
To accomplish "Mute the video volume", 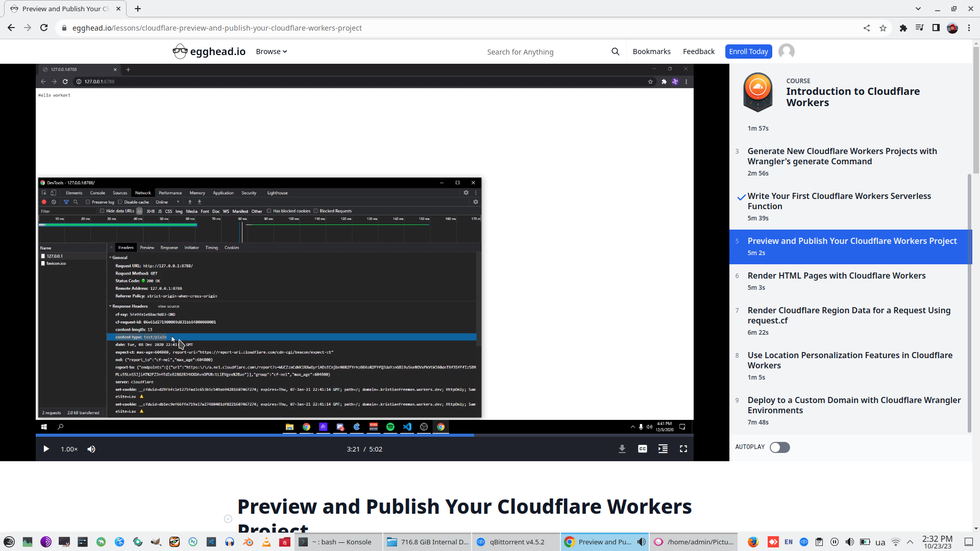I will [x=91, y=449].
